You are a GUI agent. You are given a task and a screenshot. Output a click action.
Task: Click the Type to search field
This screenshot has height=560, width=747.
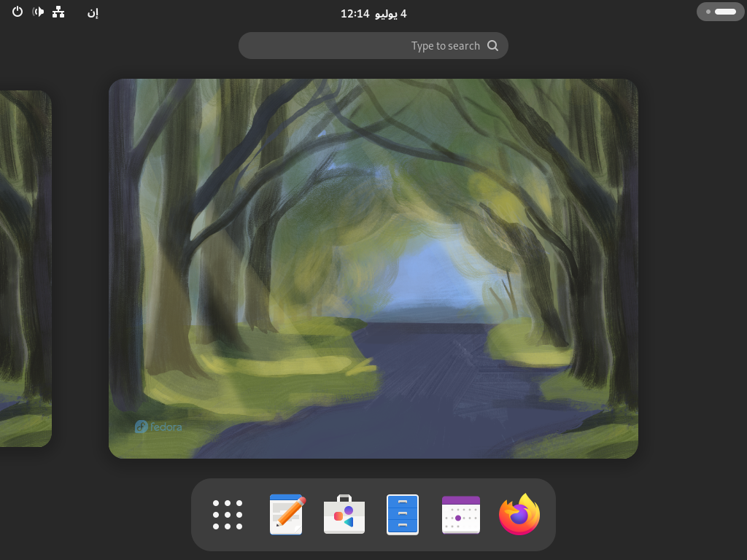pos(373,46)
